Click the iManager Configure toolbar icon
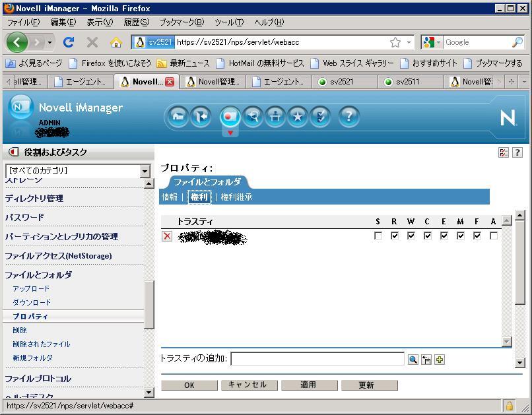Image resolution: width=532 pixels, height=415 pixels. [x=275, y=117]
